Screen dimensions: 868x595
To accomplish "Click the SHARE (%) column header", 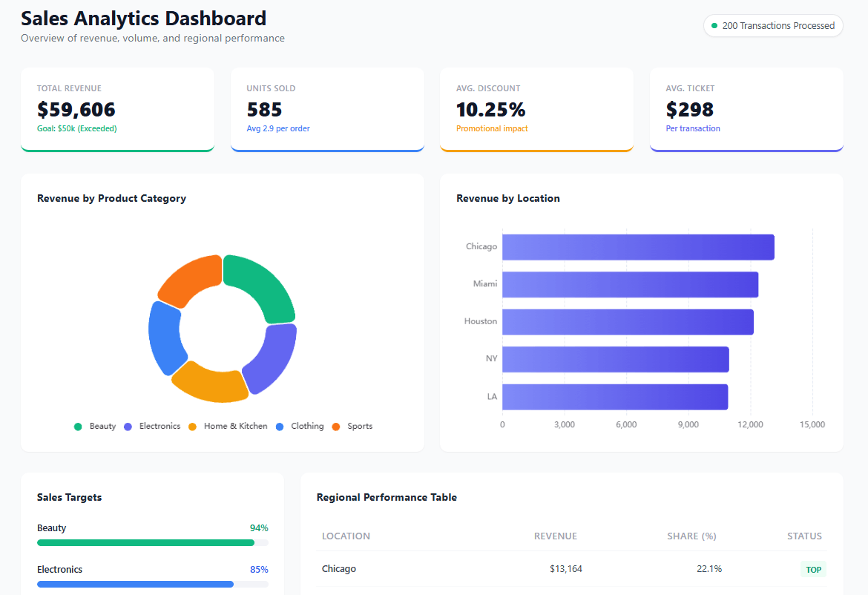I will [x=691, y=536].
